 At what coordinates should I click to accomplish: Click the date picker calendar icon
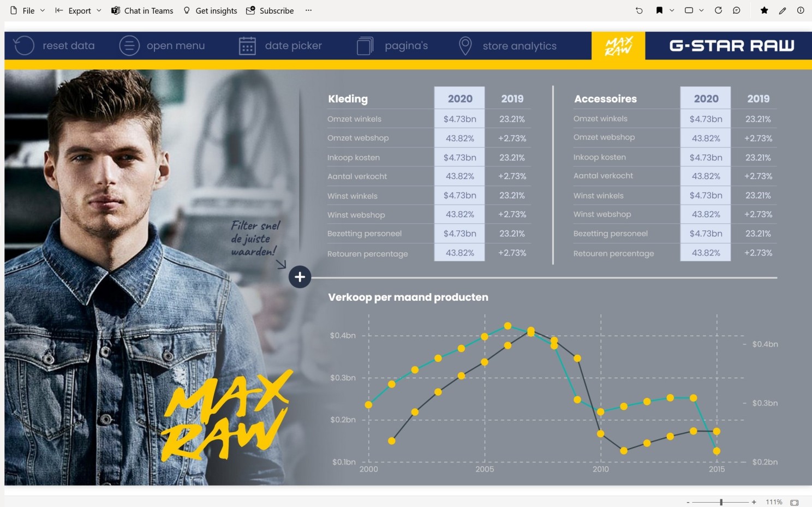(247, 46)
